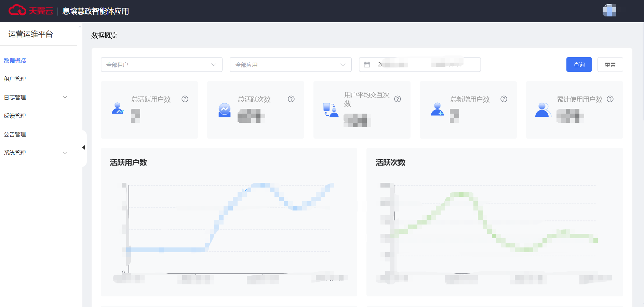
Task: Click the calendar icon in date field
Action: coord(367,65)
